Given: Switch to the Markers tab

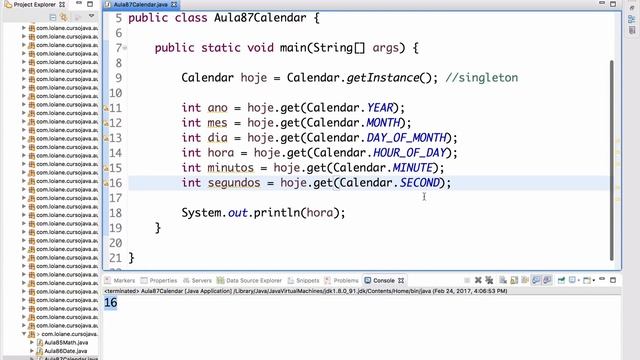Looking at the screenshot, I should tap(120, 280).
